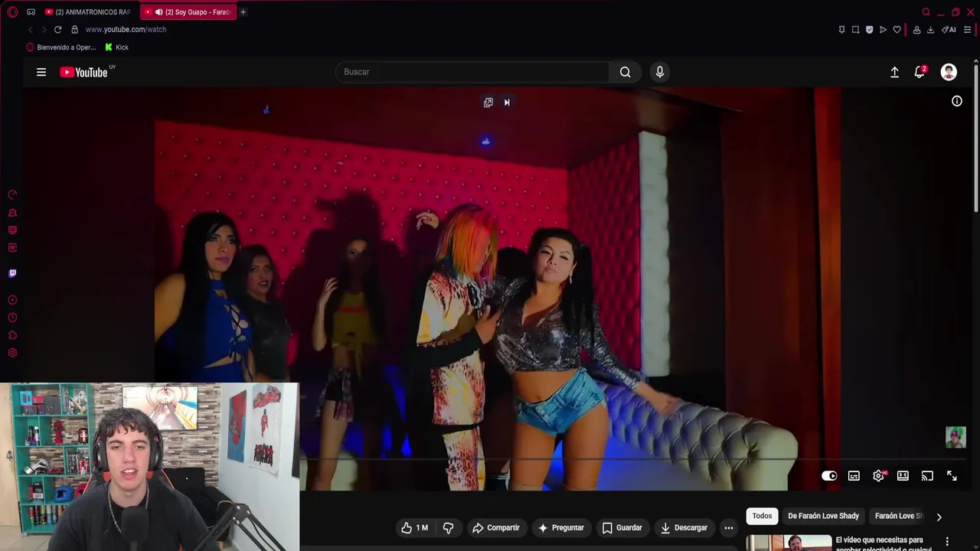
Task: Open the YouTube account avatar menu
Action: pos(949,72)
